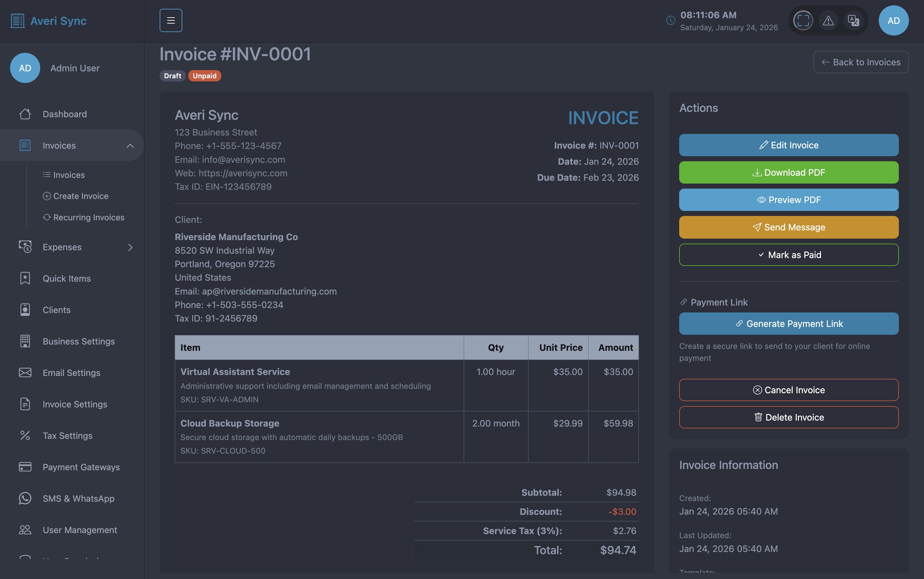The width and height of the screenshot is (924, 579).
Task: Collapse the Invoices sidebar section
Action: pos(130,146)
